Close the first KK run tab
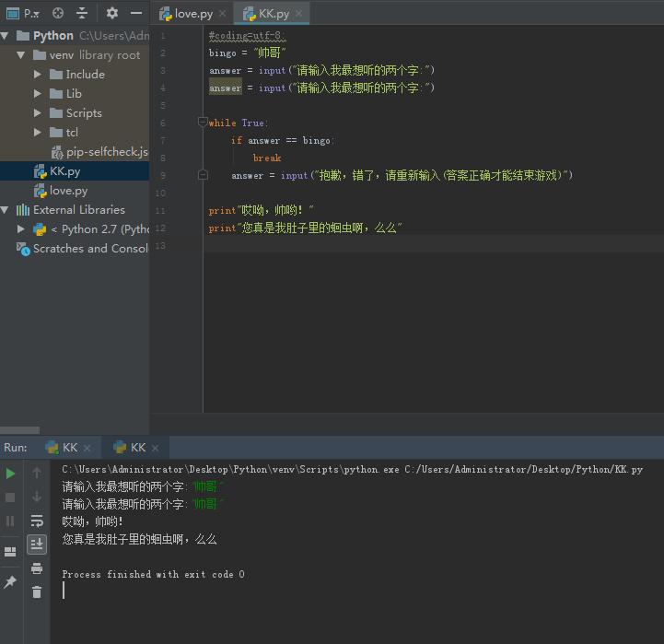 87,448
